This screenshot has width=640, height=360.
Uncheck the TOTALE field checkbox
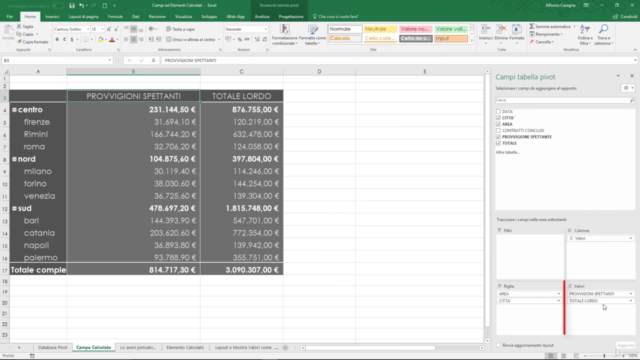click(x=498, y=143)
